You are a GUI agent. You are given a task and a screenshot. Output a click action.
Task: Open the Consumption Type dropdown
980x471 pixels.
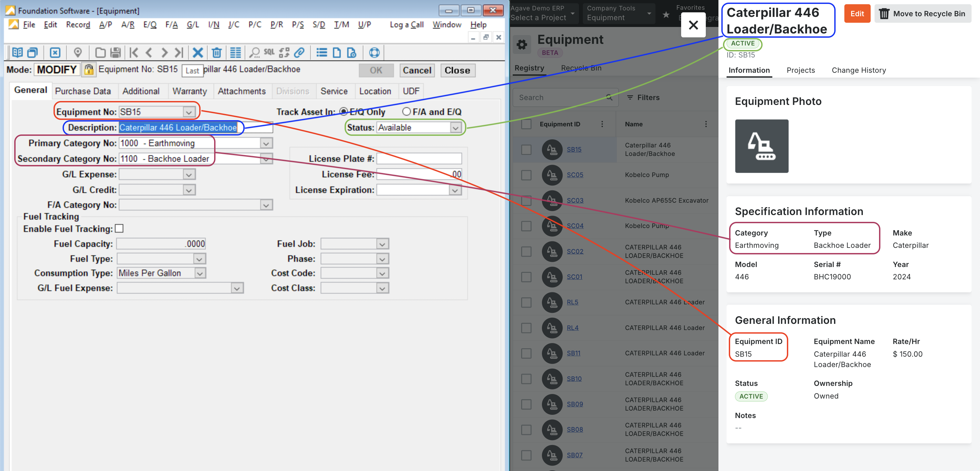[x=200, y=273]
